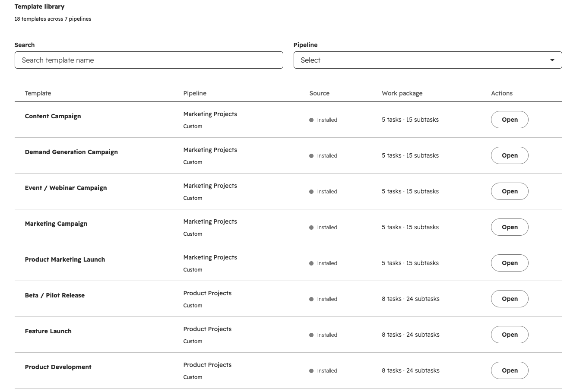The height and width of the screenshot is (392, 586).
Task: Click the Template library heading
Action: pyautogui.click(x=39, y=6)
